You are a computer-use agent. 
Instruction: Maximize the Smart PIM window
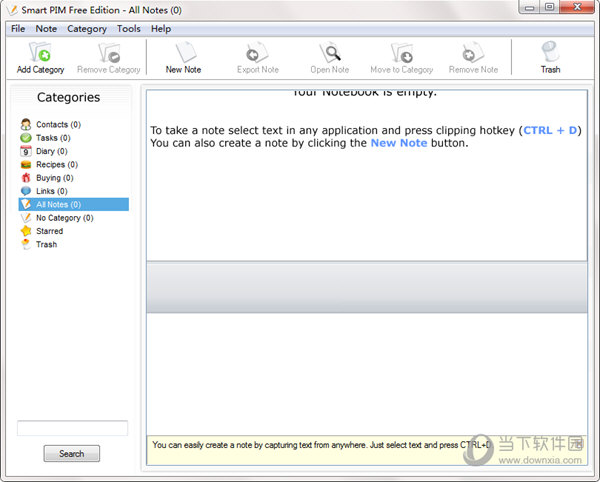(x=549, y=7)
